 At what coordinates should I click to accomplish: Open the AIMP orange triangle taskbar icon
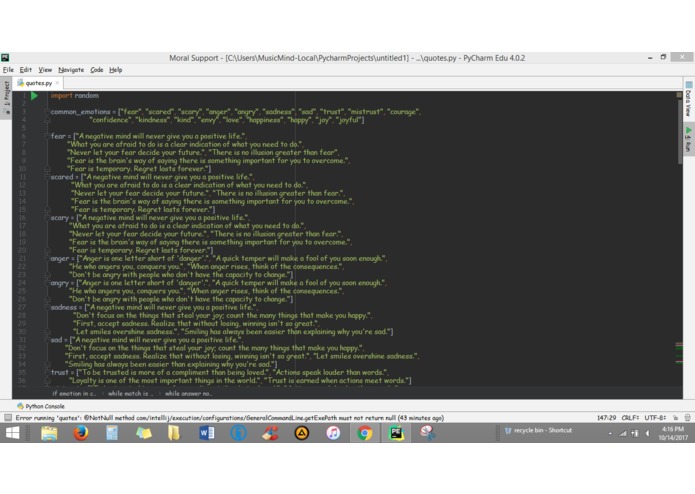click(302, 433)
